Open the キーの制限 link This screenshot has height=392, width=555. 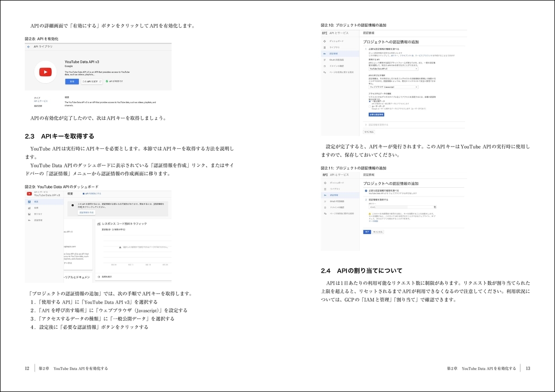[x=373, y=220]
